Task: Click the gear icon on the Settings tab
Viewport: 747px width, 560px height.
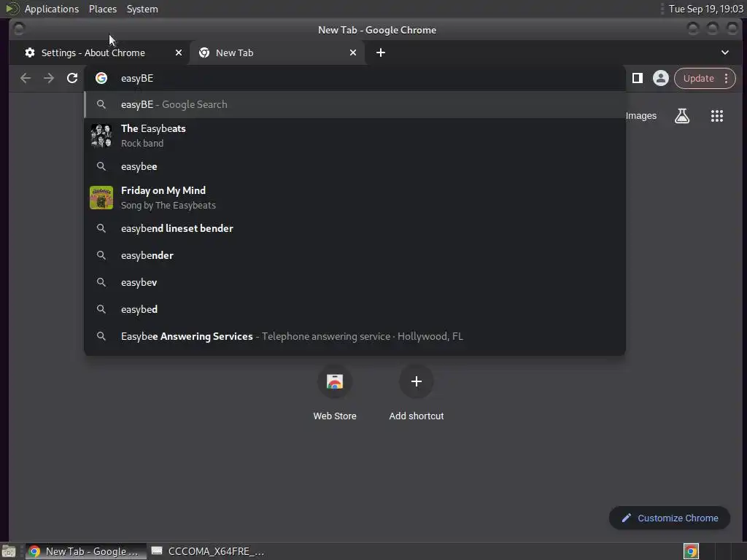Action: tap(30, 52)
